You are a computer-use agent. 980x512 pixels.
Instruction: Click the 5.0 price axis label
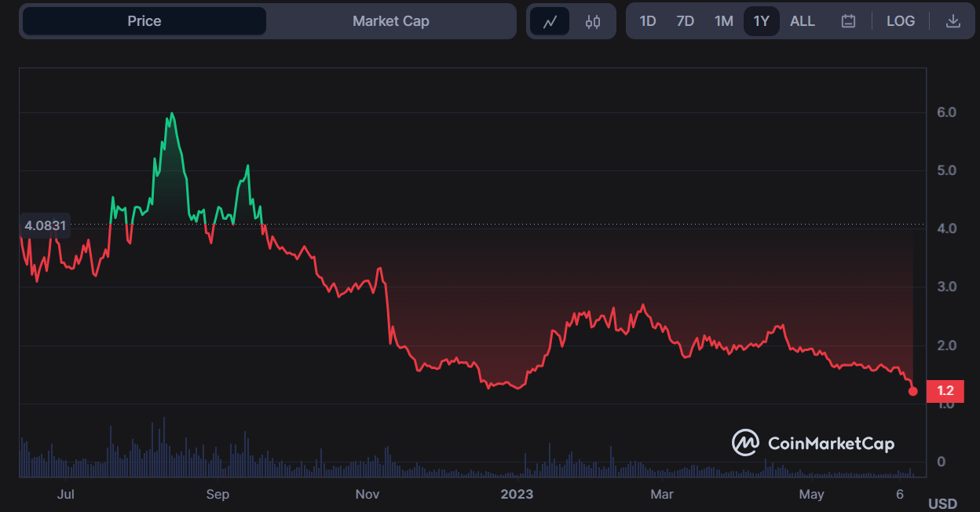[x=946, y=170]
